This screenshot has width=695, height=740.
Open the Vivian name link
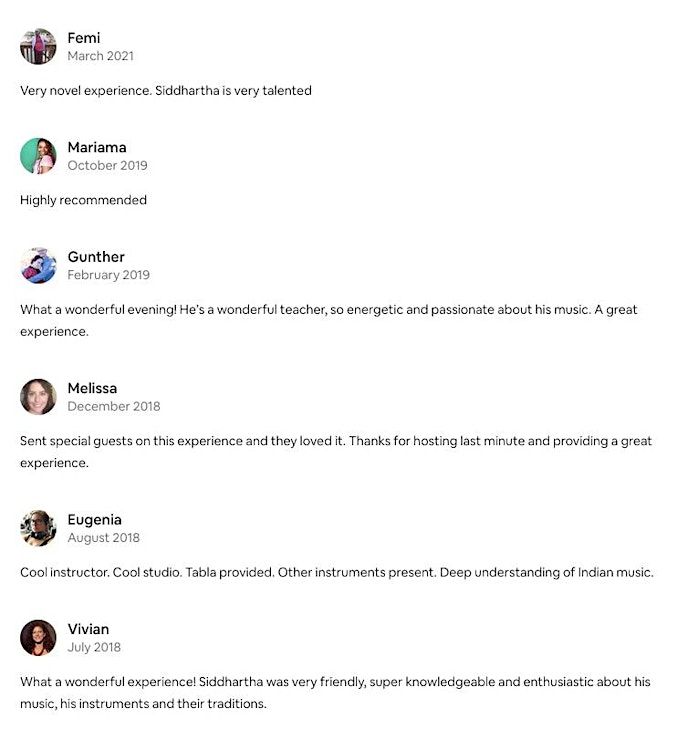point(88,629)
